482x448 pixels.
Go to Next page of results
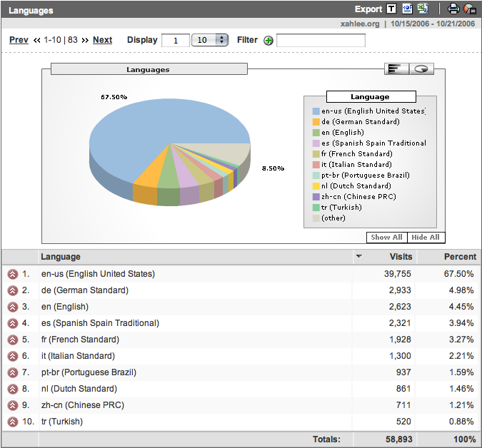point(102,40)
